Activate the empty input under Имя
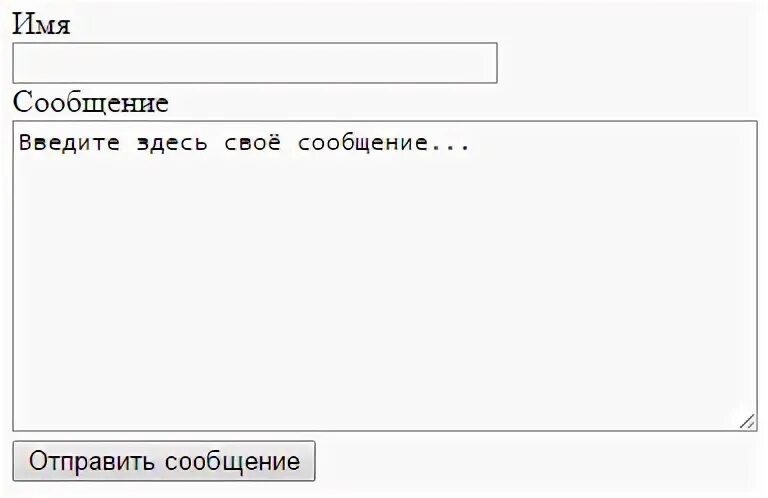The height and width of the screenshot is (498, 768). click(x=254, y=63)
